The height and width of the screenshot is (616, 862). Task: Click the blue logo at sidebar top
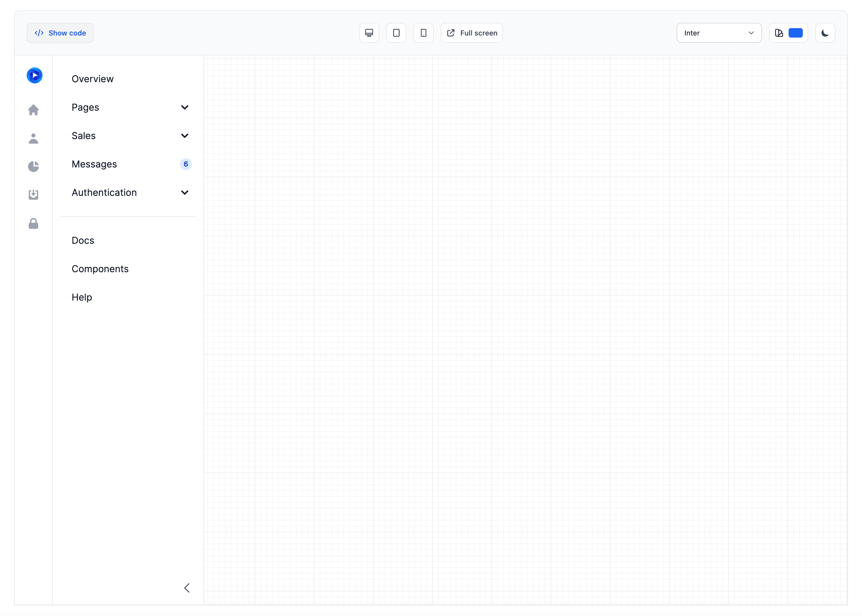[35, 75]
